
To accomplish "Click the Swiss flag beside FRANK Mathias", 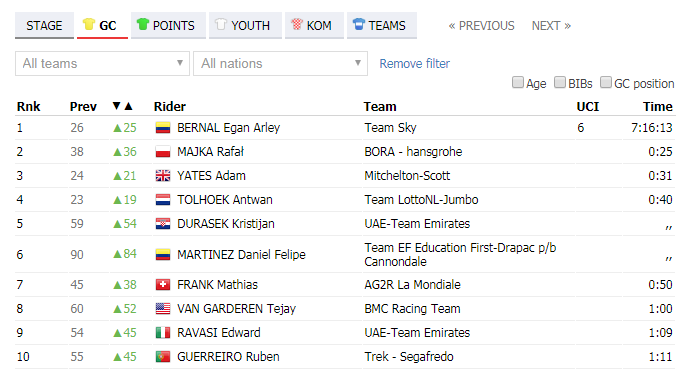I will 163,285.
